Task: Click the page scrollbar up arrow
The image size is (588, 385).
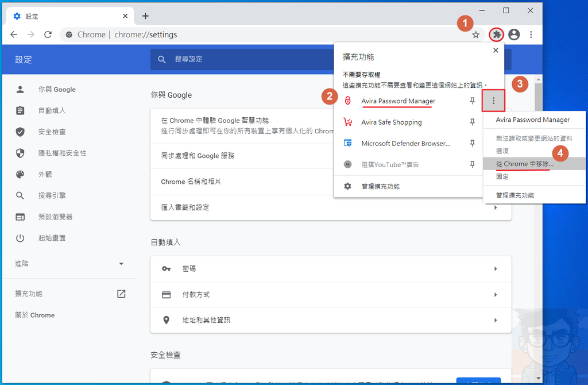Action: pyautogui.click(x=539, y=79)
